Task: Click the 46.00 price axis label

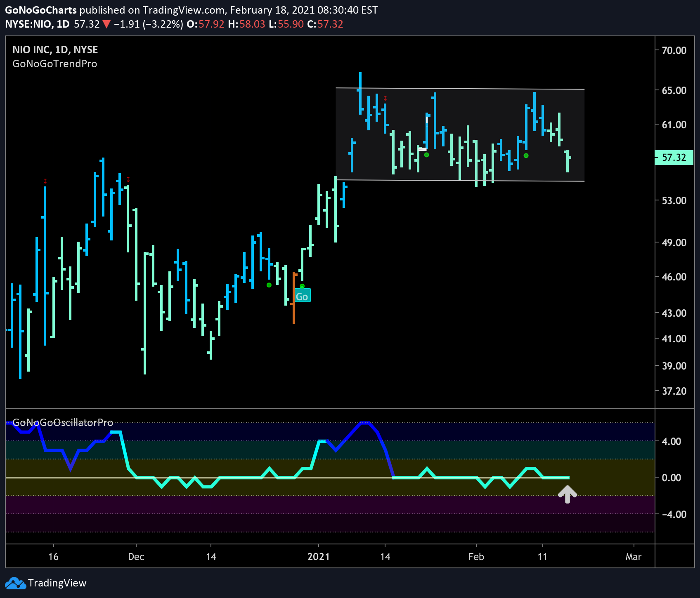Action: 674,277
